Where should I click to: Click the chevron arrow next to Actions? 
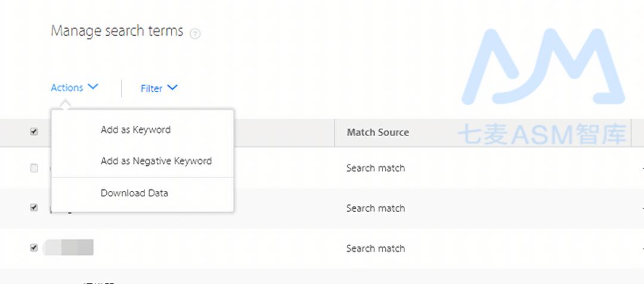point(93,87)
